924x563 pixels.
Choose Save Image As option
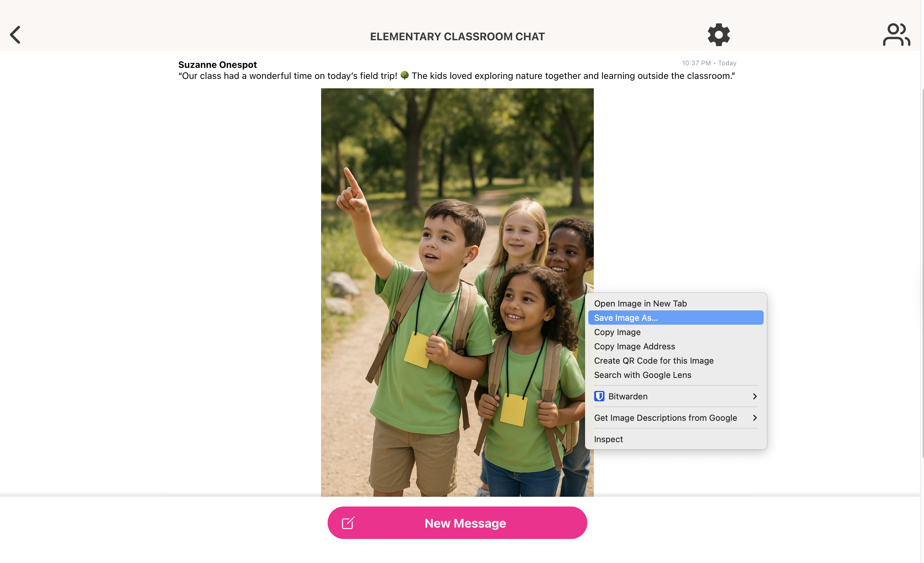pos(626,318)
